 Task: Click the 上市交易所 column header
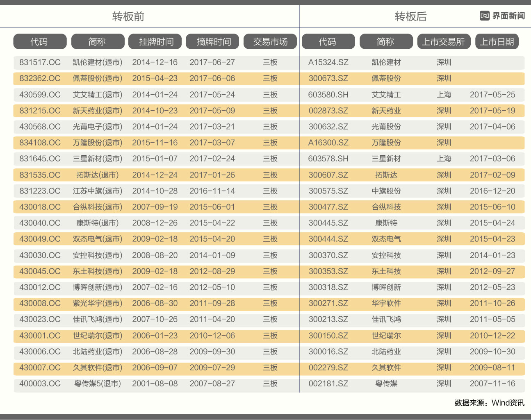[x=444, y=41]
